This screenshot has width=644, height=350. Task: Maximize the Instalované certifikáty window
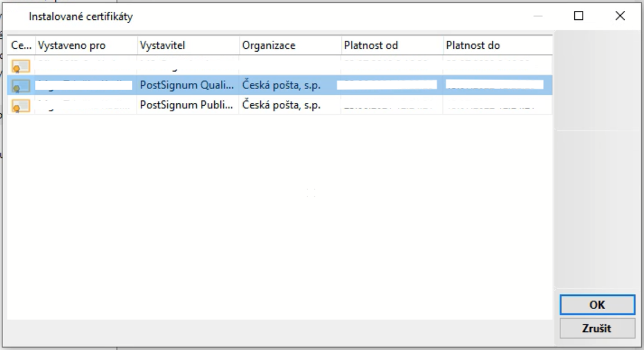point(578,16)
